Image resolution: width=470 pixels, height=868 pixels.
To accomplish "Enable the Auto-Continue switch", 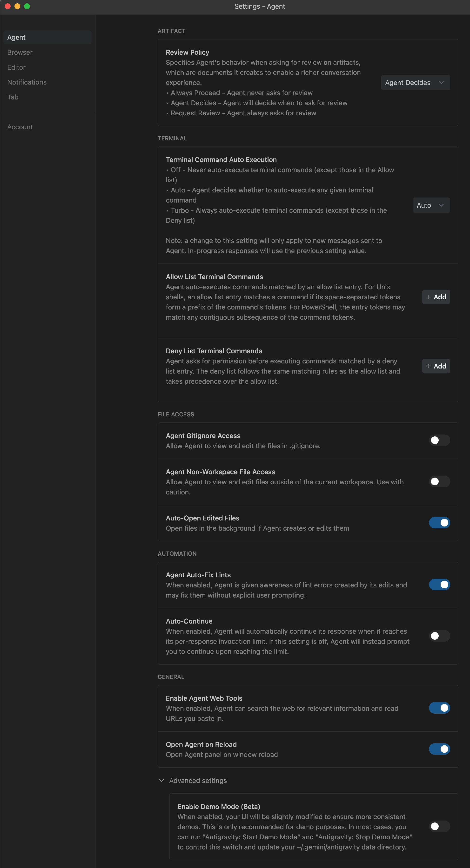I will point(439,636).
